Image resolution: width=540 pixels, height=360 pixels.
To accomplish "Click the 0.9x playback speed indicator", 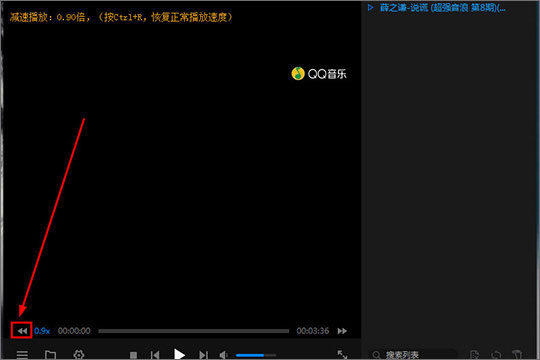I will pyautogui.click(x=42, y=331).
